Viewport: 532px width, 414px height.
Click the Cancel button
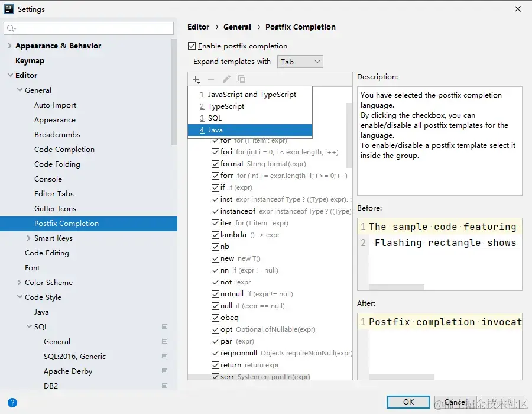click(x=456, y=402)
